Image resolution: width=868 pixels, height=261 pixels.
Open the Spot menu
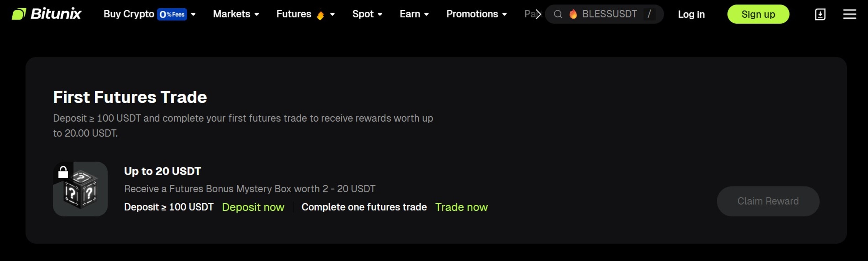[x=367, y=14]
